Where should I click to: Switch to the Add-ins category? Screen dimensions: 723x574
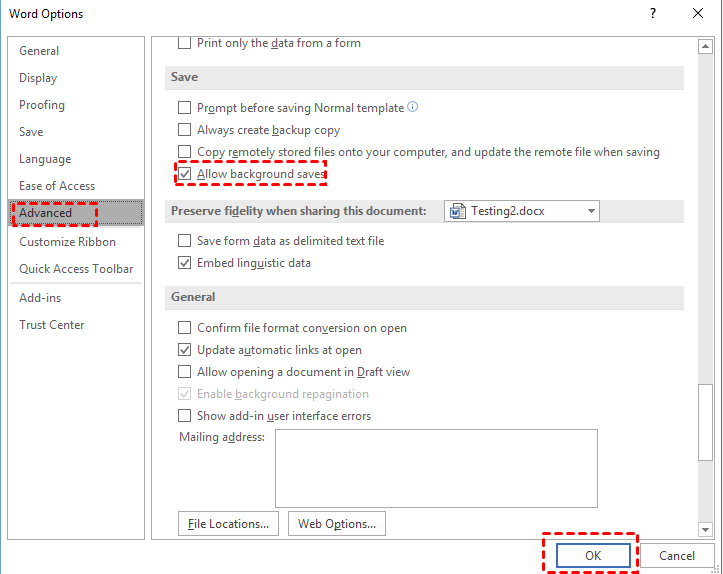click(x=76, y=298)
